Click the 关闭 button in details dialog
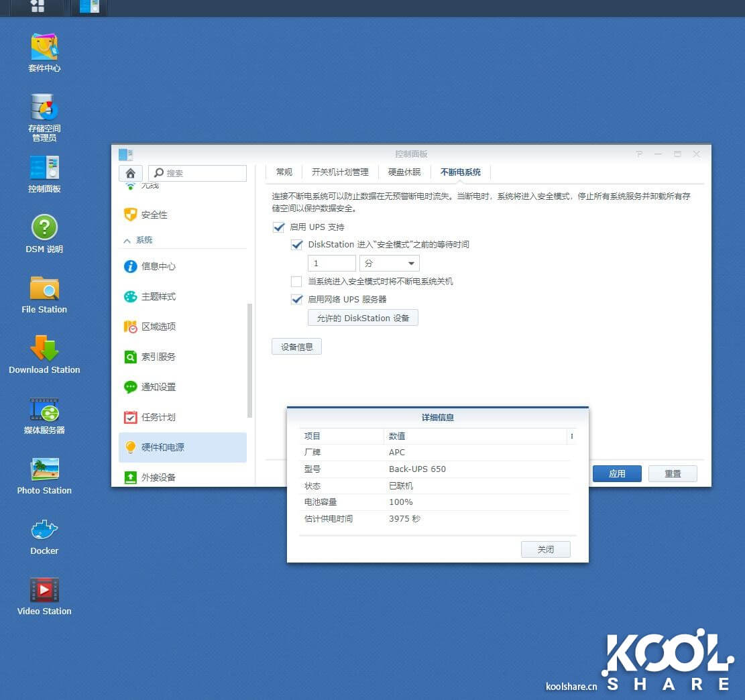This screenshot has height=700, width=745. pos(545,549)
